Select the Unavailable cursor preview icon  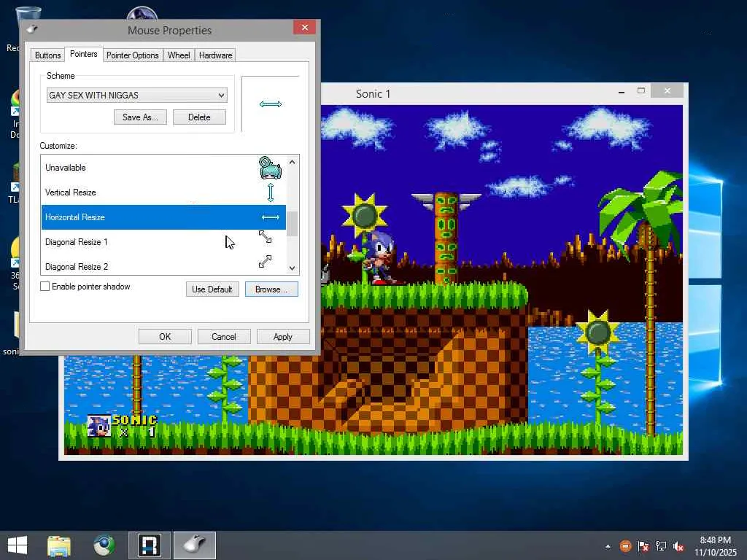pos(270,168)
